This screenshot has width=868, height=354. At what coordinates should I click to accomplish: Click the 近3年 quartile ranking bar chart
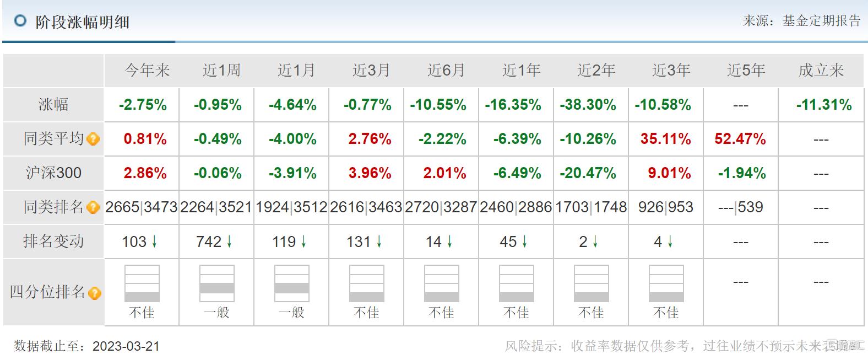(666, 283)
